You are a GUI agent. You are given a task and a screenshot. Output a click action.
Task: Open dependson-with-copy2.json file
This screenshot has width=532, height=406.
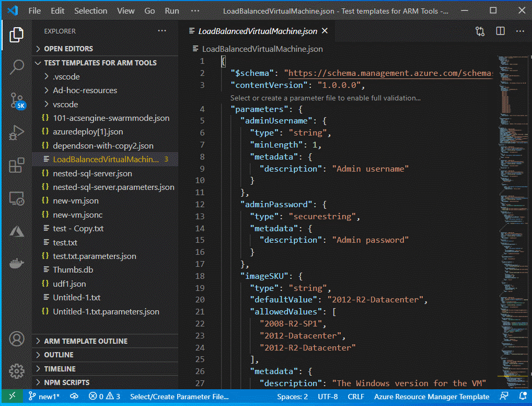pyautogui.click(x=105, y=146)
